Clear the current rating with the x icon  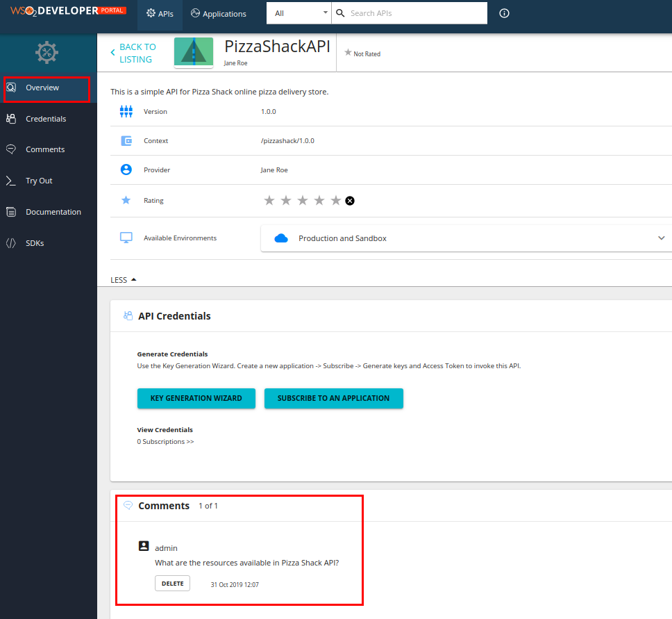(350, 200)
